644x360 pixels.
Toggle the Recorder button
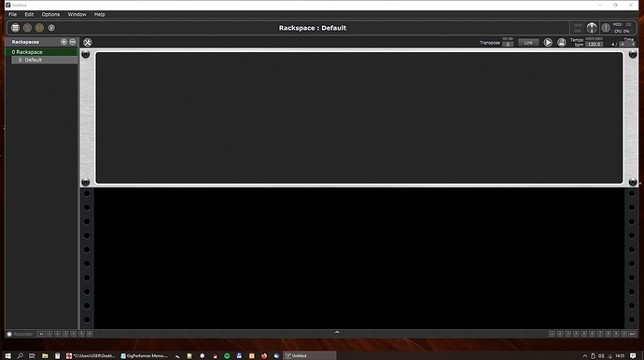click(20, 334)
